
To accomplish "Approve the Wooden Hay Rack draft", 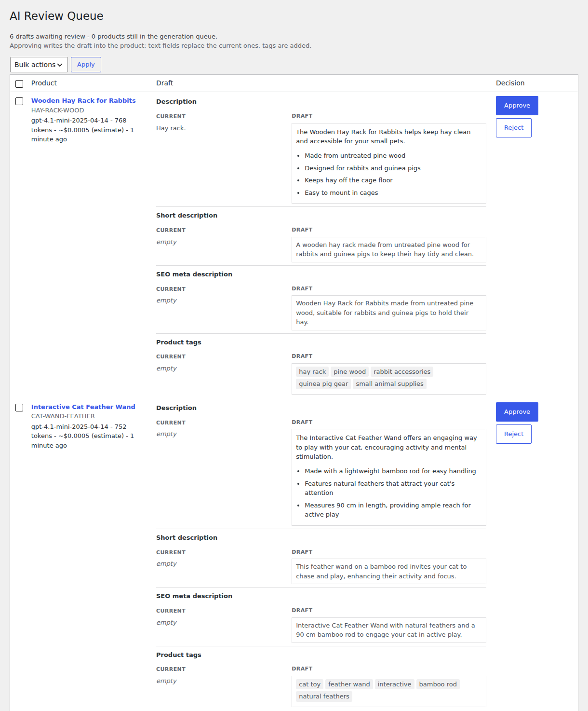I will 517,106.
